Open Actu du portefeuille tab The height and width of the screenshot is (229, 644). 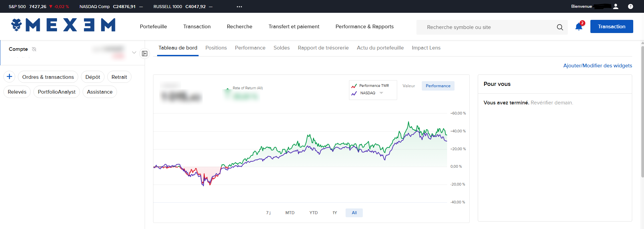(380, 48)
